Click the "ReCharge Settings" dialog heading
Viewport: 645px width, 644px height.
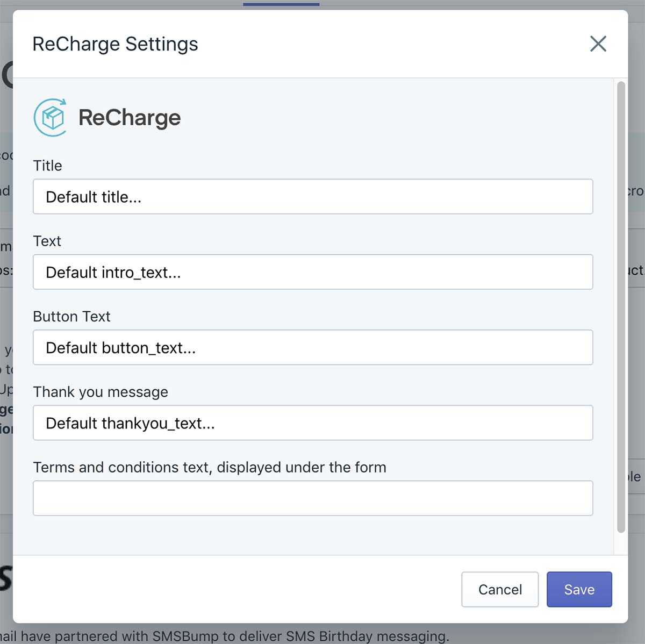[115, 44]
